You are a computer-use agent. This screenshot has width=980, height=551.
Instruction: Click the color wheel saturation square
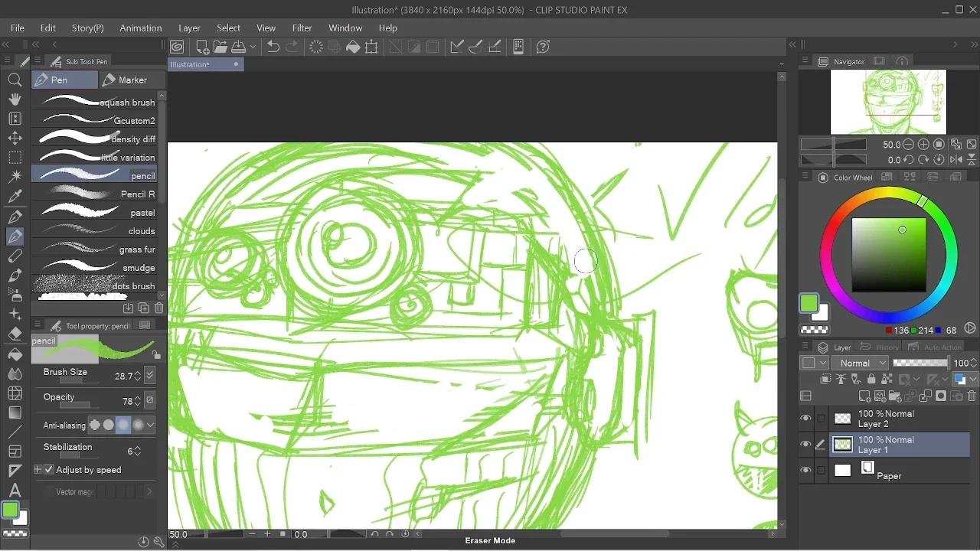888,255
